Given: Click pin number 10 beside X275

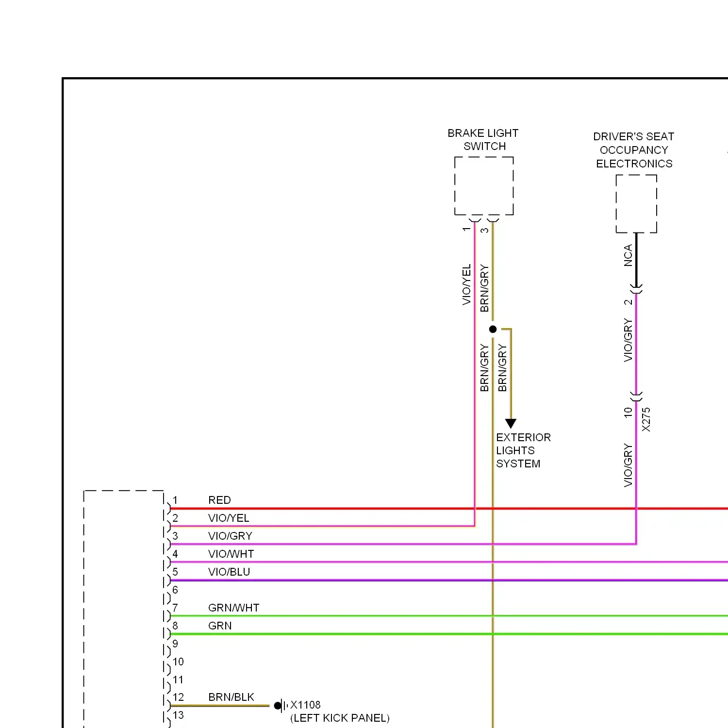Looking at the screenshot, I should pyautogui.click(x=628, y=413).
